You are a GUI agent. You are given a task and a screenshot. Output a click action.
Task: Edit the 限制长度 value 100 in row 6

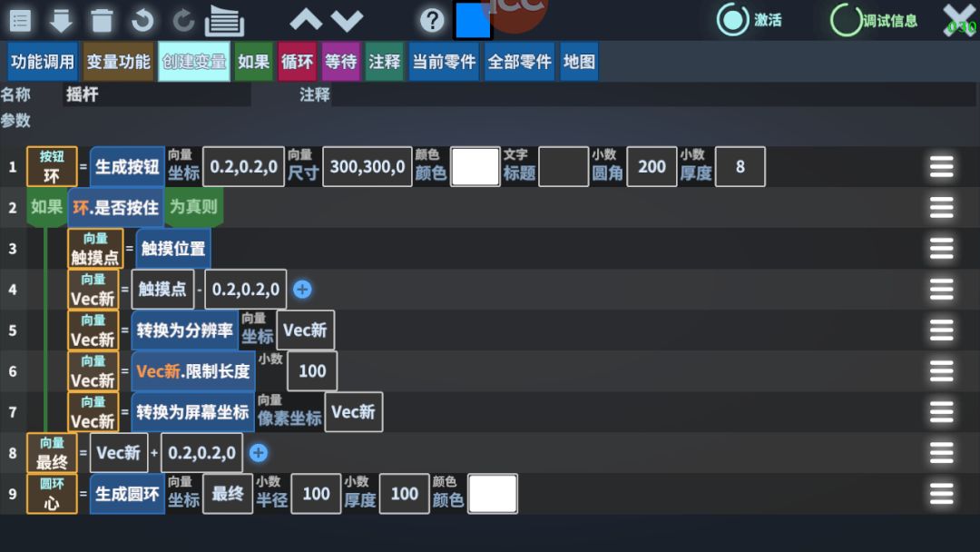click(312, 371)
